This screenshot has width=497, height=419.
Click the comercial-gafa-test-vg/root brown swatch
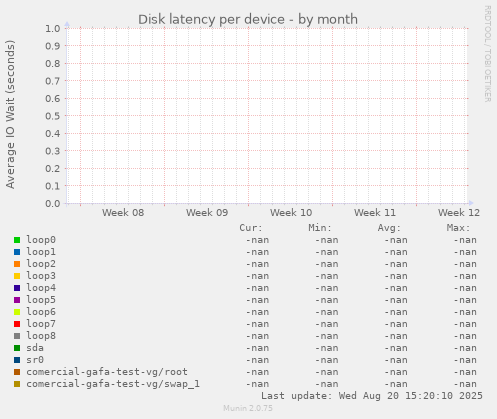tap(17, 372)
